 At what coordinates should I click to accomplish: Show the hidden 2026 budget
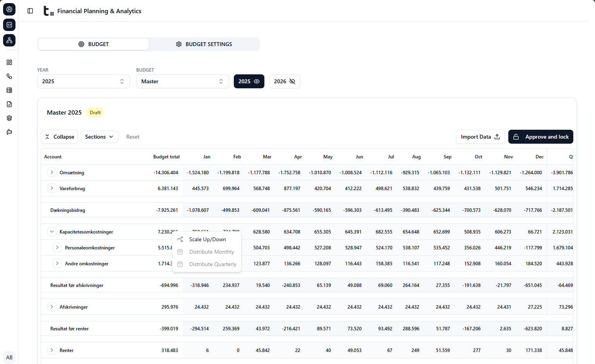click(x=285, y=81)
